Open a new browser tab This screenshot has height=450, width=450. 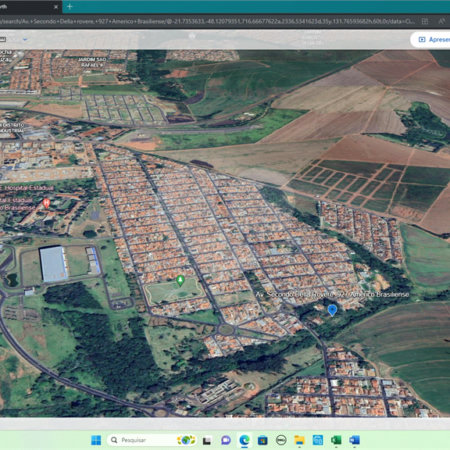pos(70,7)
